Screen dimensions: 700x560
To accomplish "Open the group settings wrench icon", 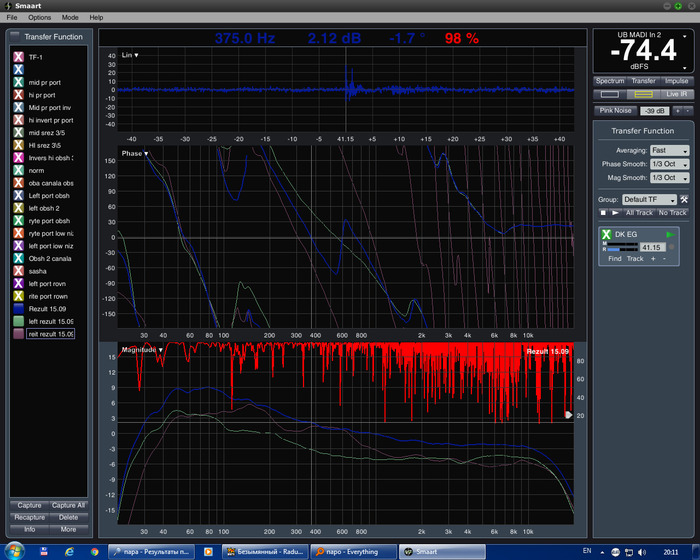I will click(x=685, y=200).
